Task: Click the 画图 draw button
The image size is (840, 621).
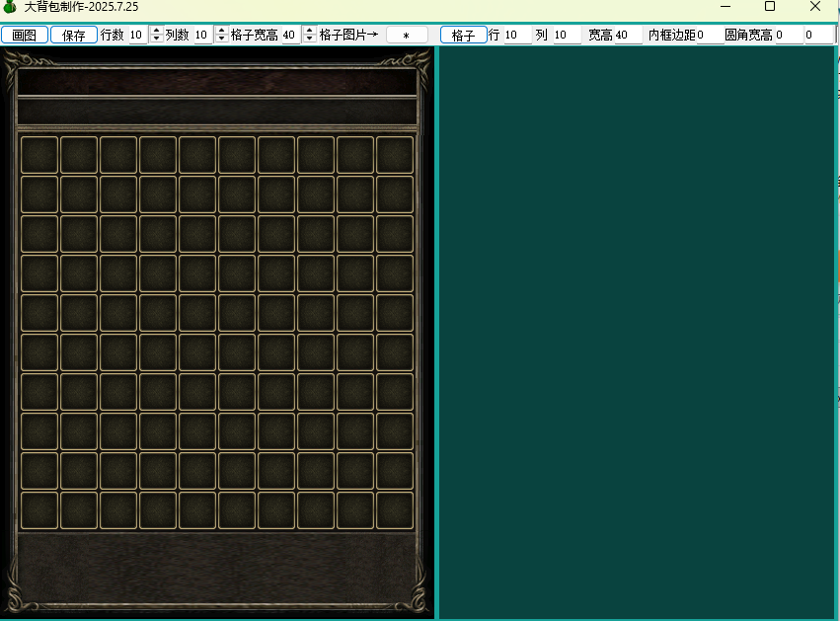Action: pos(25,35)
